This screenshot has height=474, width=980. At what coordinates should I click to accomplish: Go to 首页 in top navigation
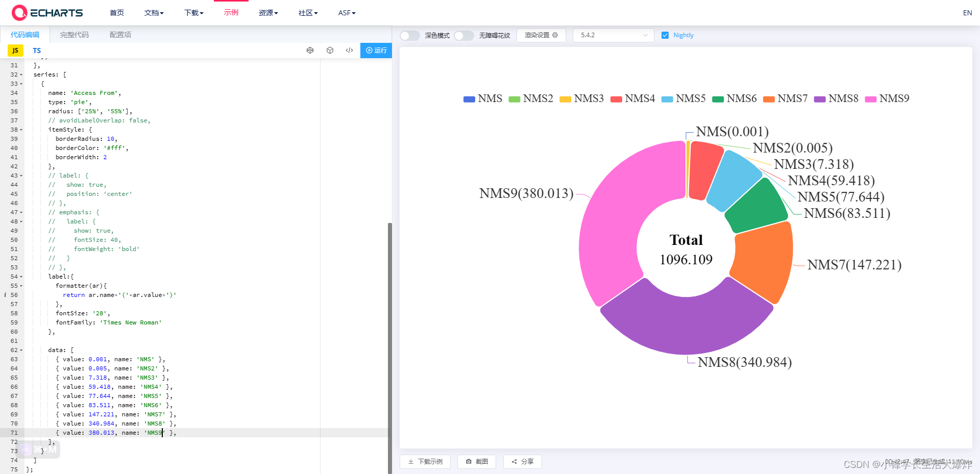pyautogui.click(x=117, y=13)
